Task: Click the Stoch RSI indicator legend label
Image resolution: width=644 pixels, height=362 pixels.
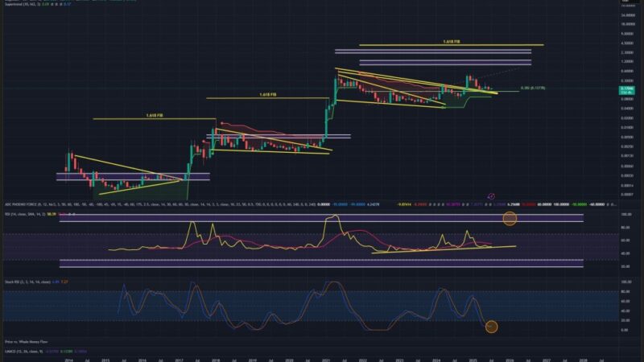Action: click(x=27, y=282)
